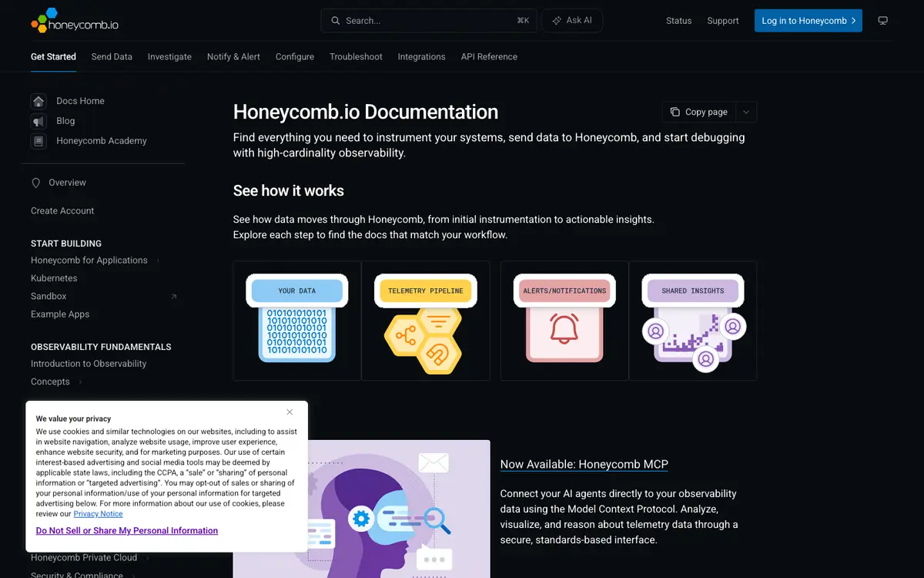Click the Your Data card
924x578 pixels.
297,321
